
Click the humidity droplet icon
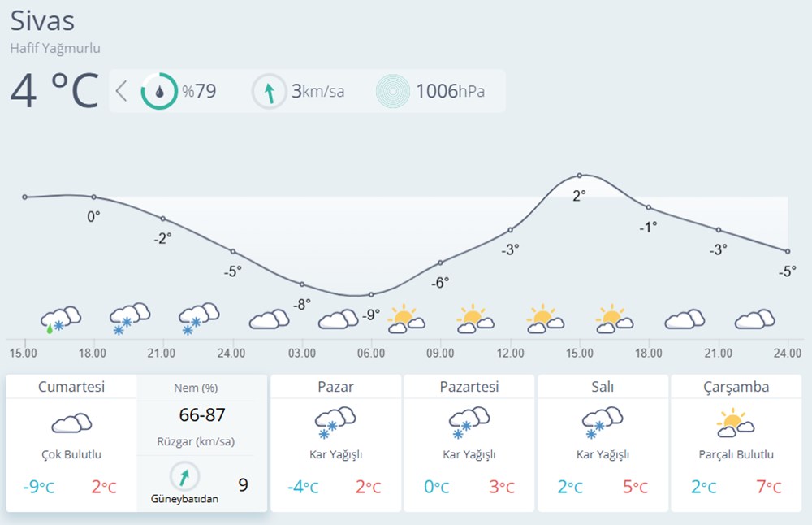[159, 91]
